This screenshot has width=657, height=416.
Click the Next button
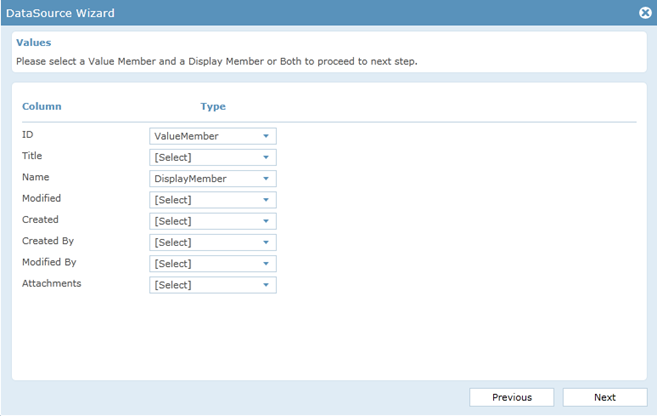(x=604, y=397)
